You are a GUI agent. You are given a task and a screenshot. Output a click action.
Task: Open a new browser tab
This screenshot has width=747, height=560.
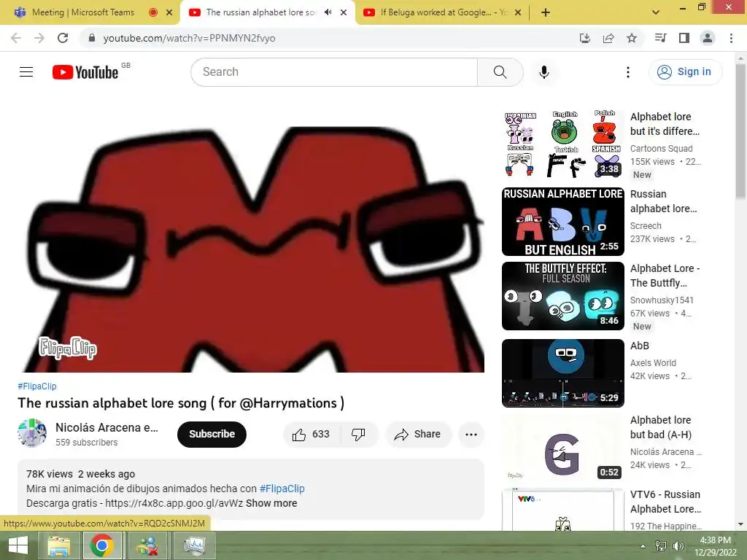point(546,12)
